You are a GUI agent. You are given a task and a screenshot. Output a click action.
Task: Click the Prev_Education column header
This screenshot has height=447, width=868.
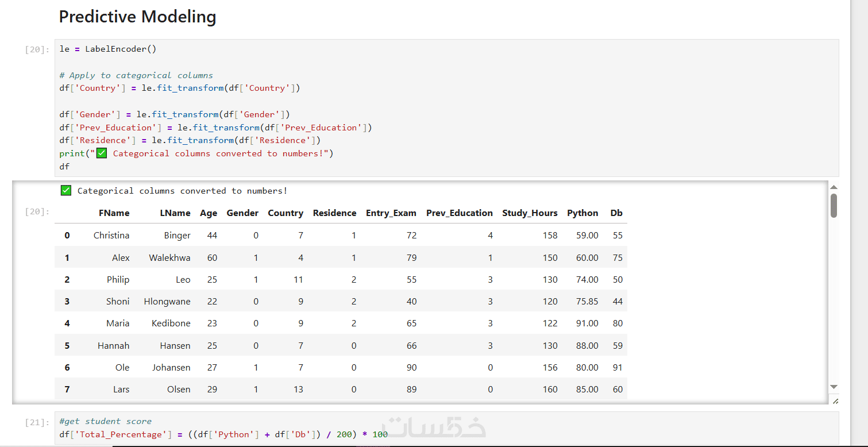point(459,213)
